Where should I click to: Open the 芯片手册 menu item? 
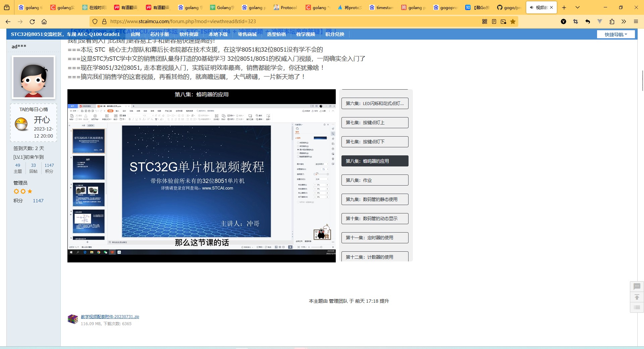pos(160,34)
